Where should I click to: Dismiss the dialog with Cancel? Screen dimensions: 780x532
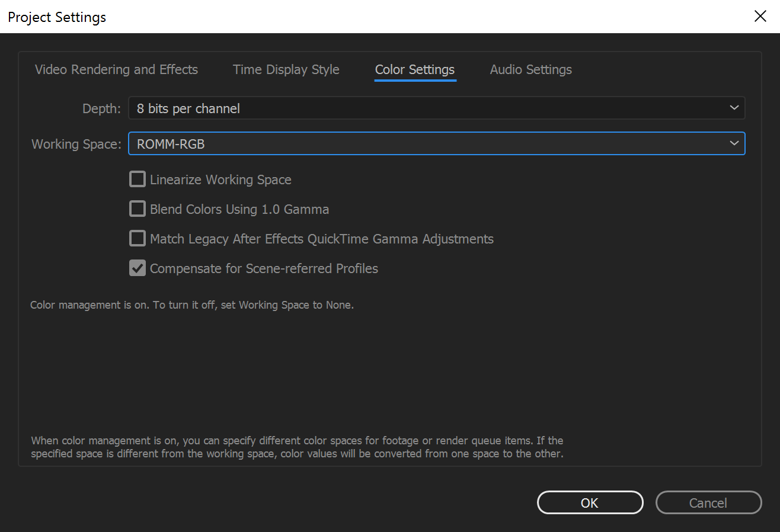[x=708, y=502]
